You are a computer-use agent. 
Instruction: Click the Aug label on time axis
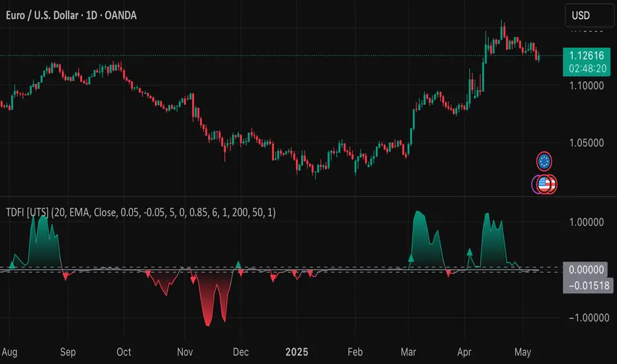pos(9,352)
